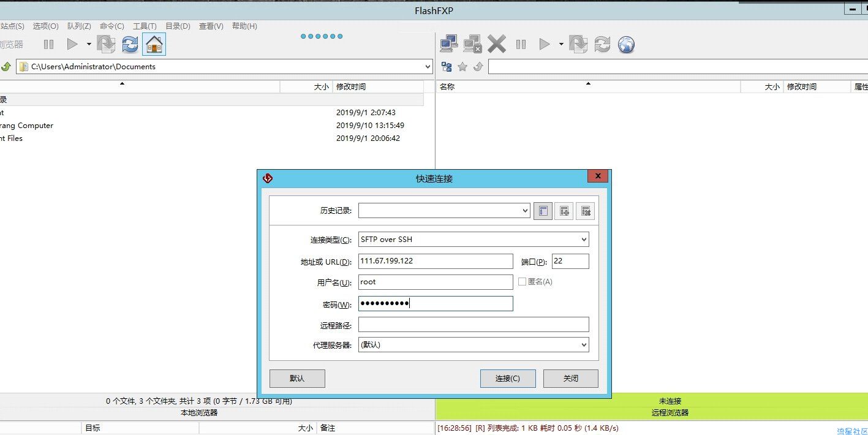Click the 密码 password field
The image size is (868, 435).
click(436, 303)
